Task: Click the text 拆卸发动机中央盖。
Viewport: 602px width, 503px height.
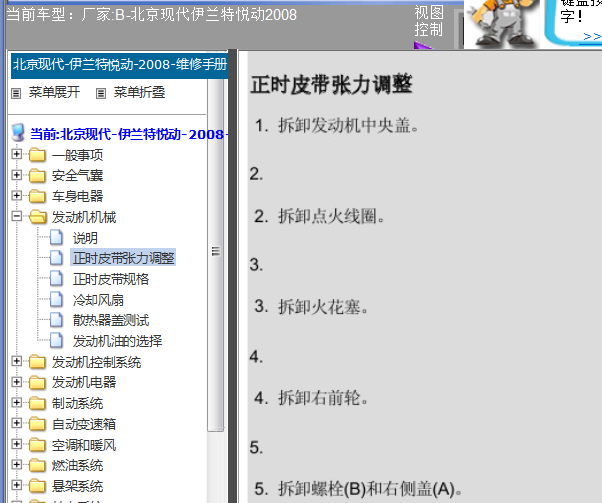Action: pos(348,126)
